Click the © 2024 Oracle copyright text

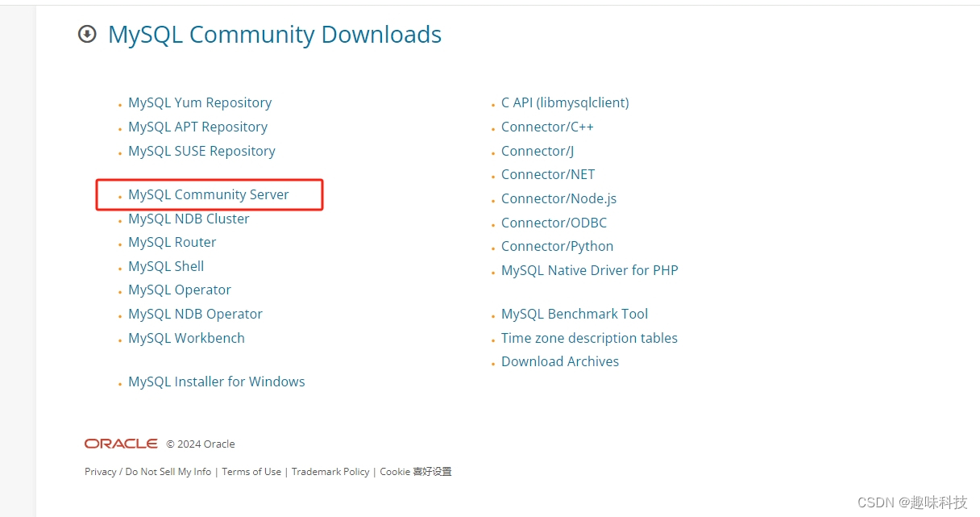pyautogui.click(x=201, y=444)
